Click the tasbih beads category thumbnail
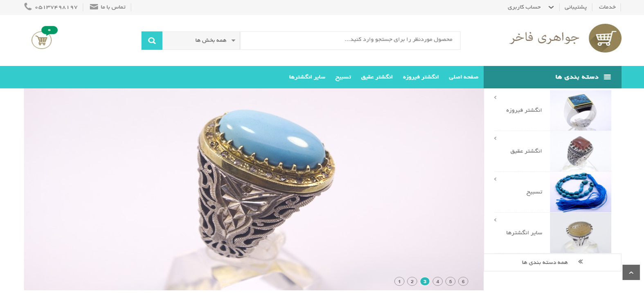This screenshot has width=644, height=293. point(580,192)
